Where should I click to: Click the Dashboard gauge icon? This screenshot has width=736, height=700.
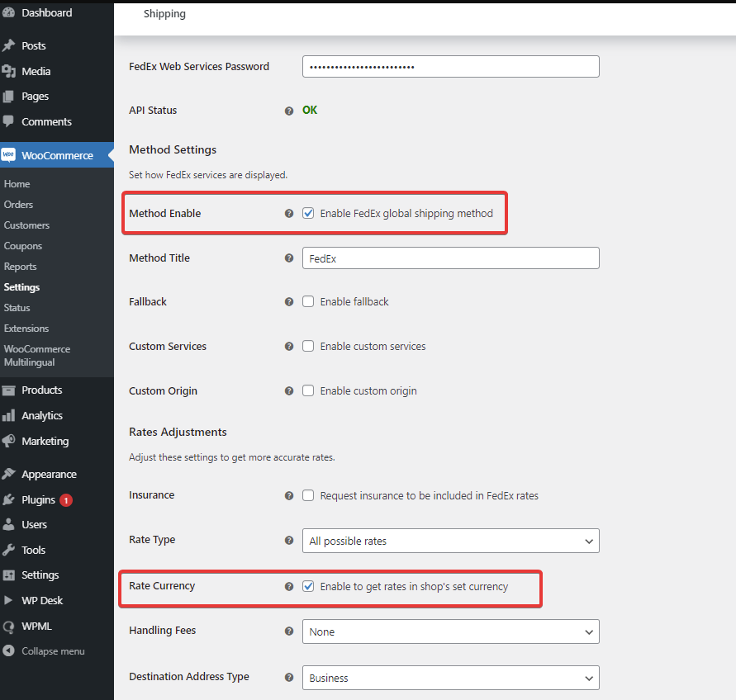[x=8, y=12]
